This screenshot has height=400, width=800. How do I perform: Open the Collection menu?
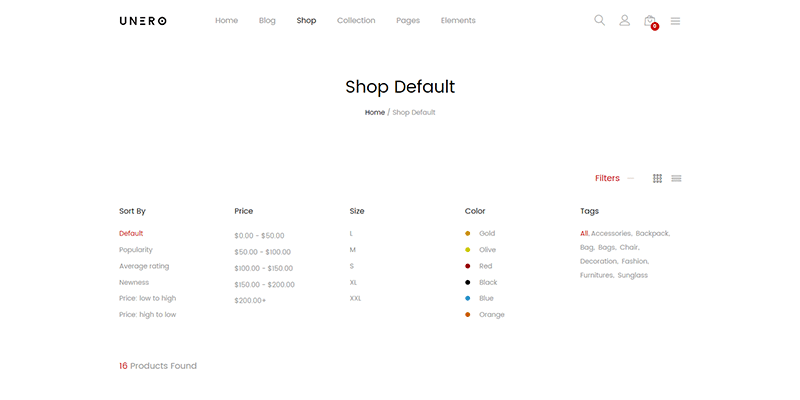(x=356, y=21)
